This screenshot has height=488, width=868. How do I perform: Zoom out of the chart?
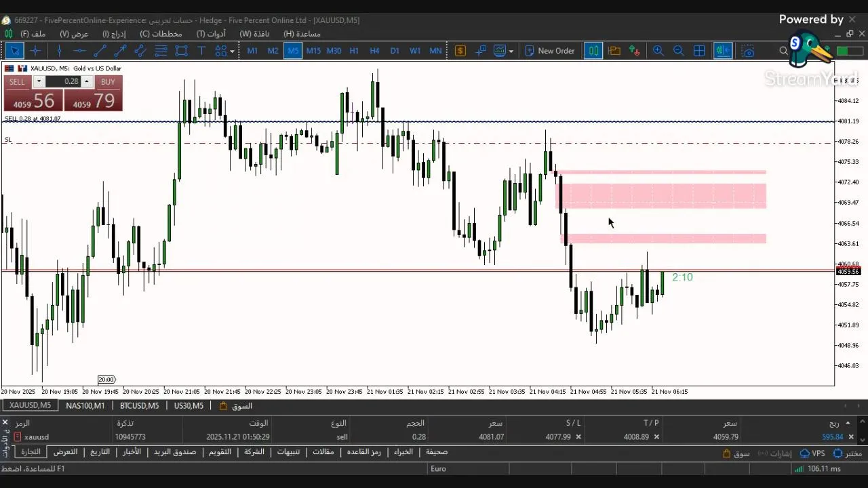click(x=678, y=51)
